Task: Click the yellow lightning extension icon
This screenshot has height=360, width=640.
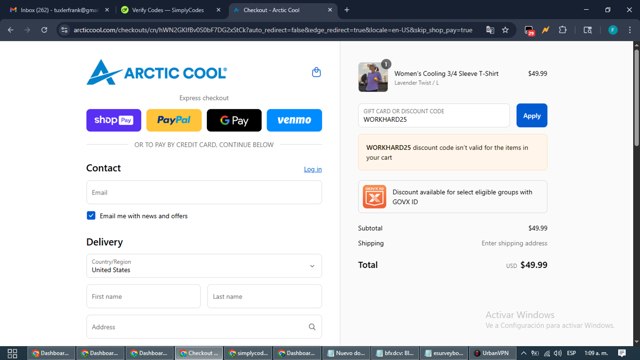Action: pyautogui.click(x=546, y=30)
